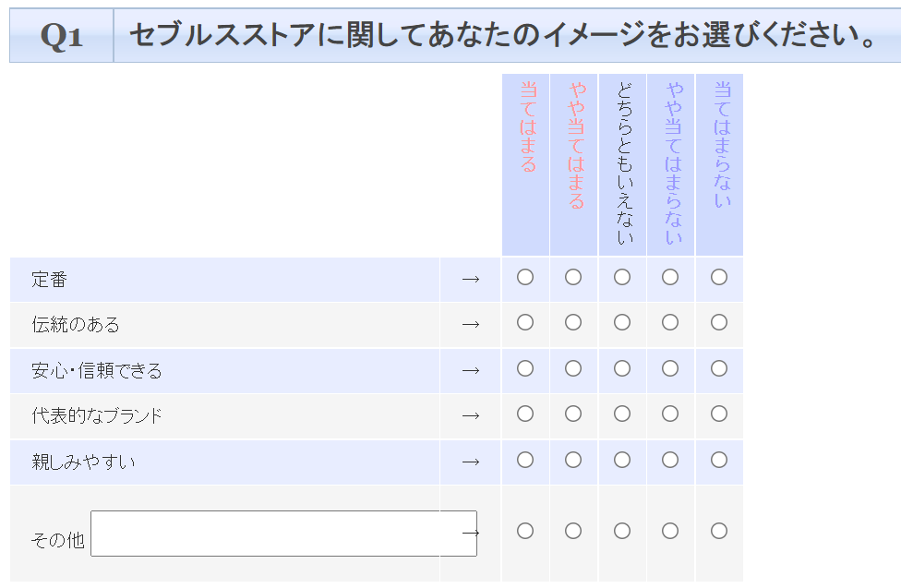Screen dimensions: 901x588
Task: Choose 当てはまらない for 定番 row
Action: pos(719,277)
